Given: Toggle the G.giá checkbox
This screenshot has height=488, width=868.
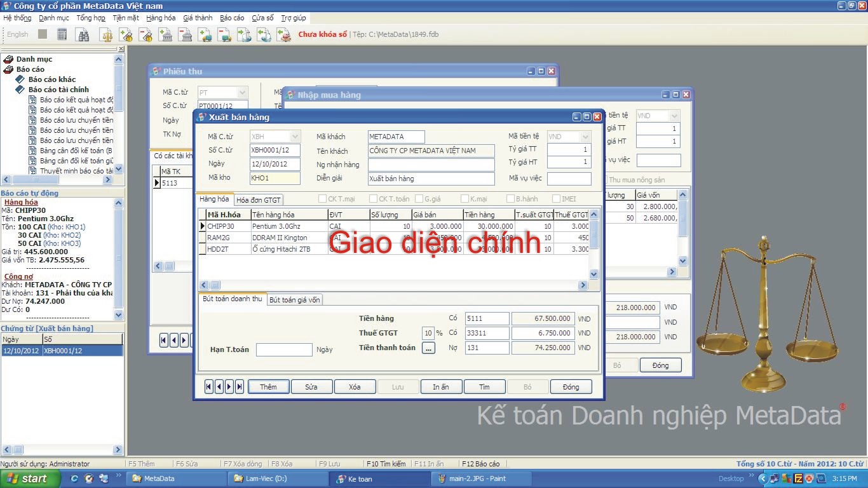Looking at the screenshot, I should 419,199.
